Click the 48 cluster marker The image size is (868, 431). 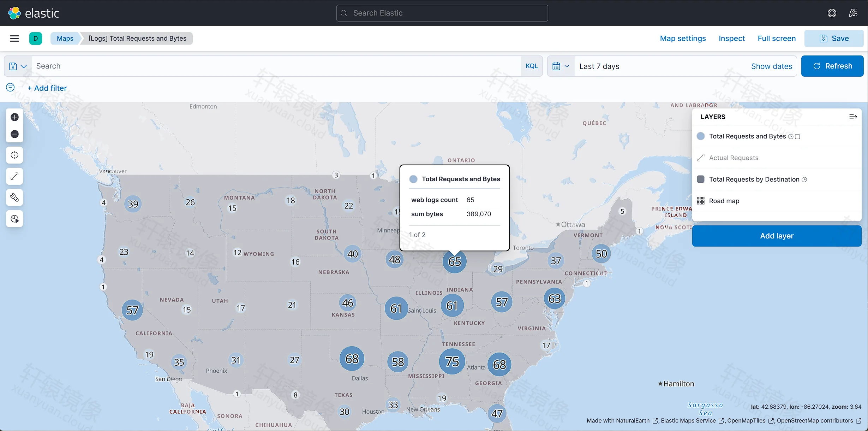(x=394, y=260)
